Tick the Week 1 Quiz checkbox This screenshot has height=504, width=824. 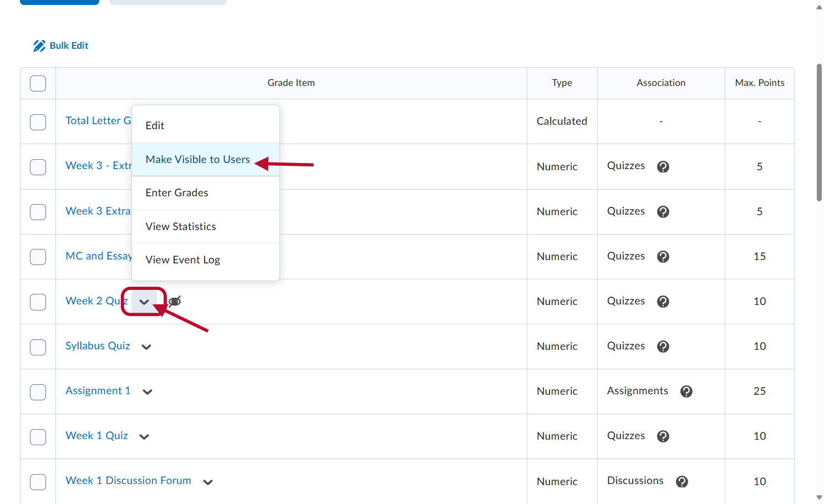click(38, 437)
